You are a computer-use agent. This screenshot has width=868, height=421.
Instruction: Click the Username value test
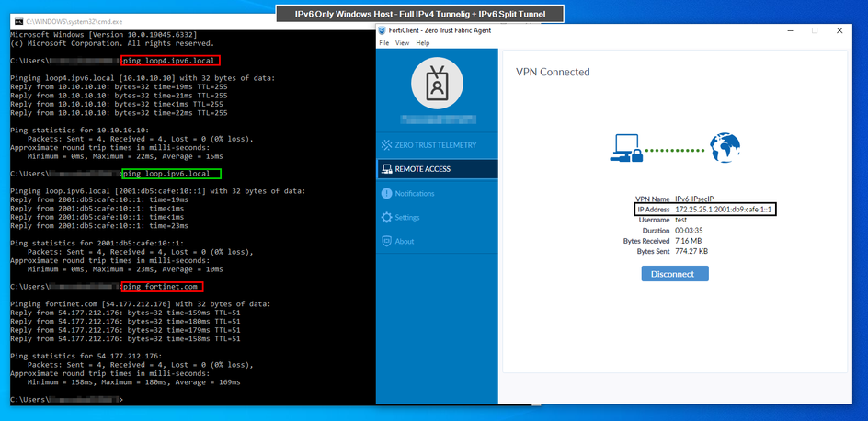[x=680, y=220]
